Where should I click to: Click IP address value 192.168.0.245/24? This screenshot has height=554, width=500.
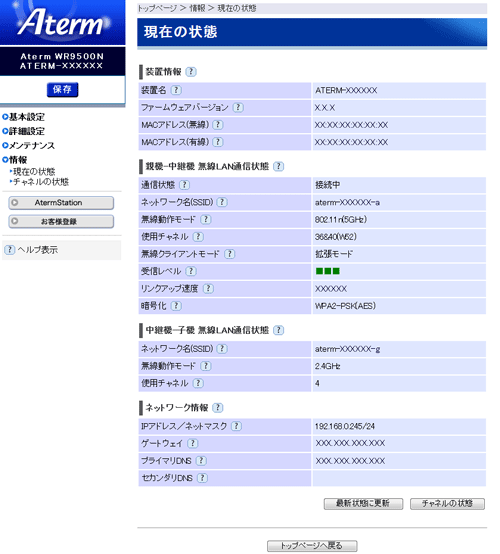point(345,426)
